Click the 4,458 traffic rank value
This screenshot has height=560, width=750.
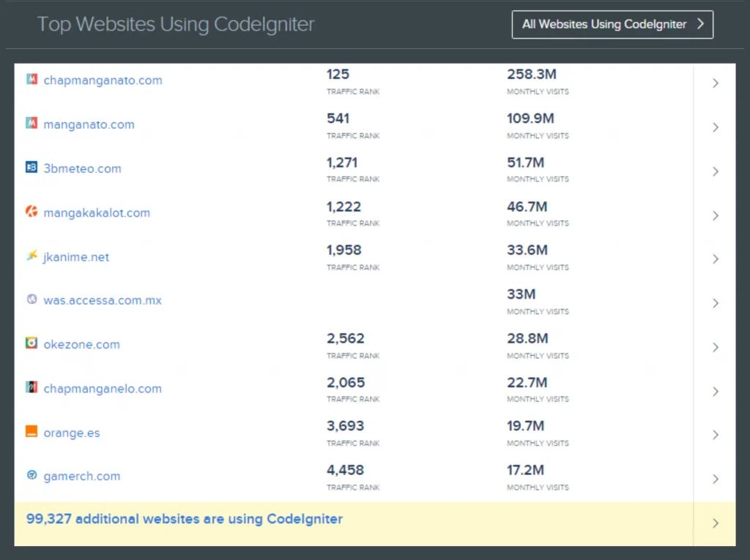pyautogui.click(x=346, y=470)
